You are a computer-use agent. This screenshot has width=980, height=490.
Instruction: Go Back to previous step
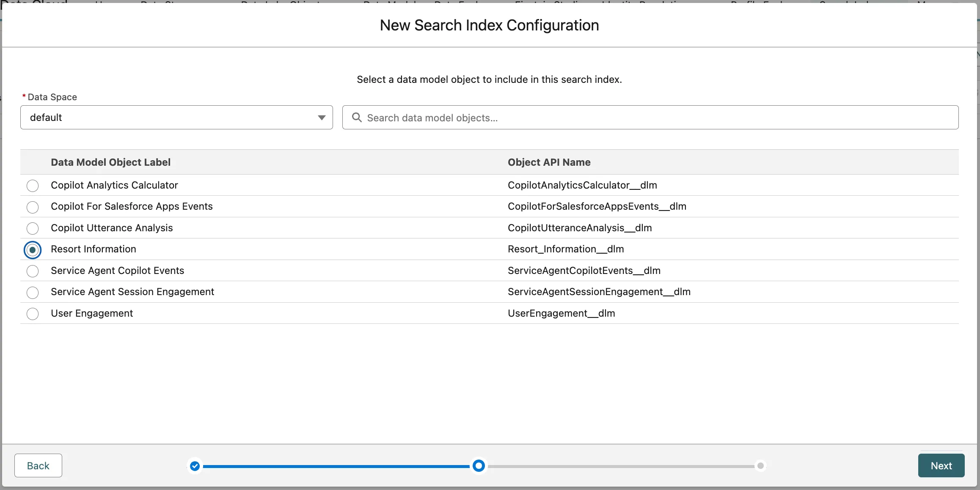click(38, 465)
